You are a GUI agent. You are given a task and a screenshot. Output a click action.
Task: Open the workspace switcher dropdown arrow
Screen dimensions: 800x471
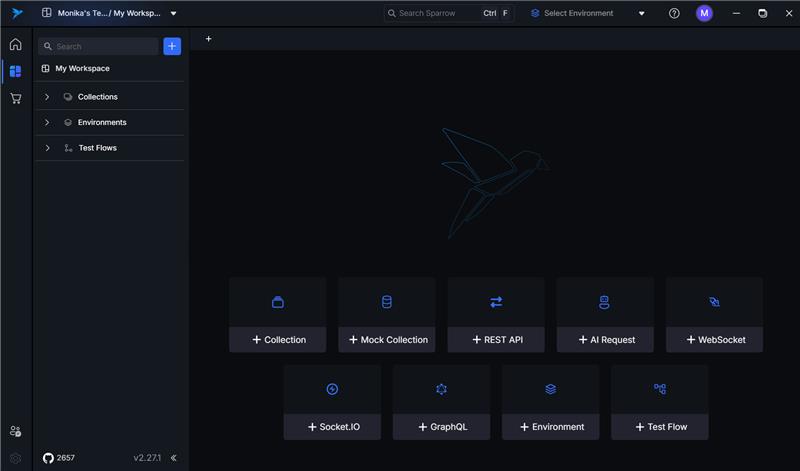tap(173, 13)
